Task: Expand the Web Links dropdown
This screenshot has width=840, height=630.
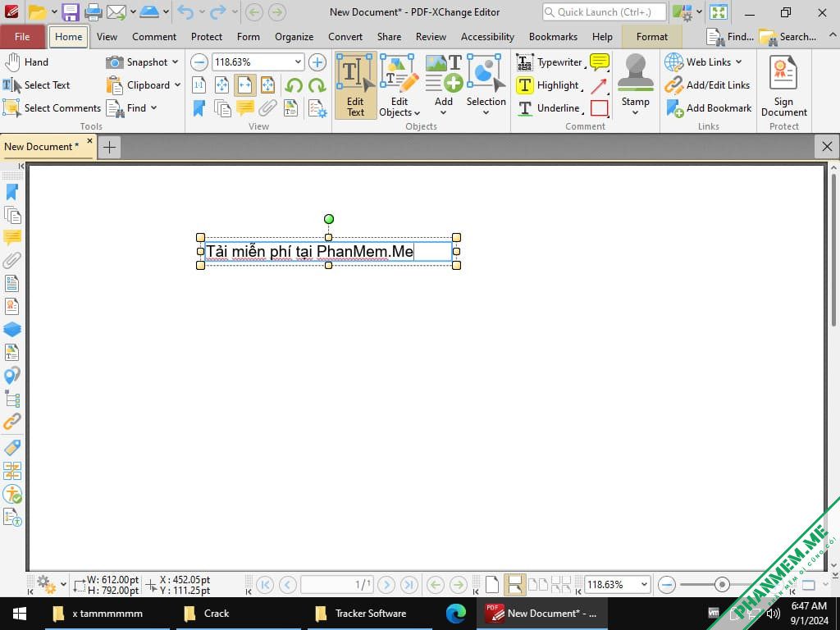Action: click(x=739, y=62)
